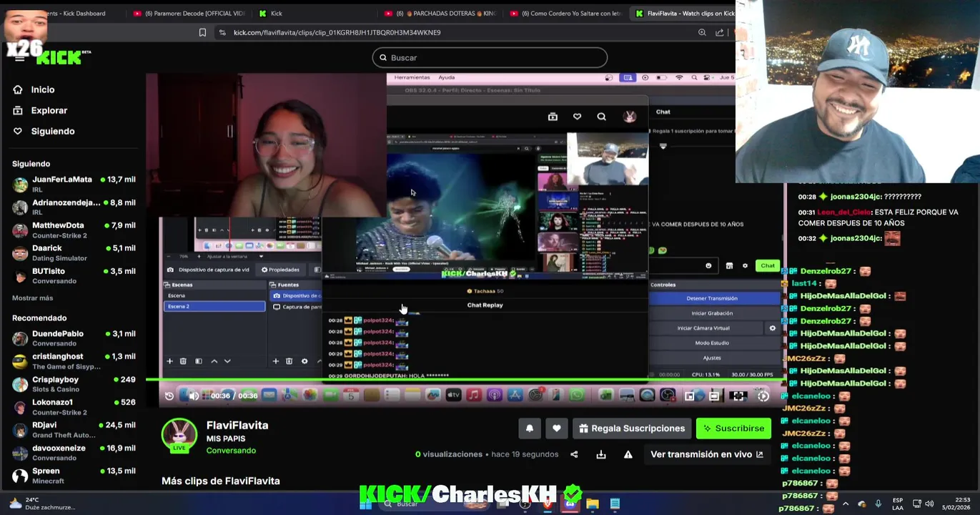Viewport: 980px width, 515px height.
Task: Open the recommended Crisplayboy channel
Action: click(74, 383)
